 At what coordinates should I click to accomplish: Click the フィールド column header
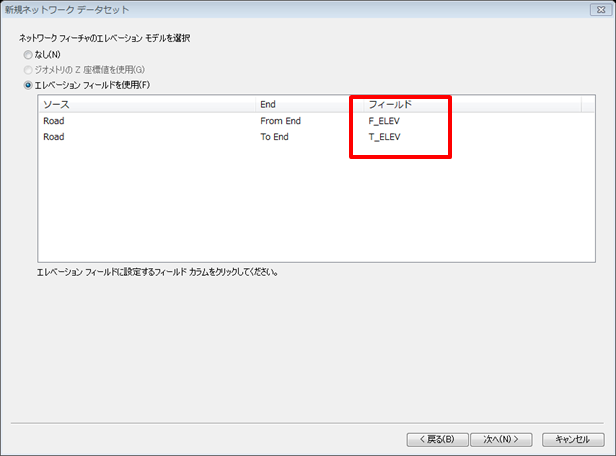pos(390,104)
